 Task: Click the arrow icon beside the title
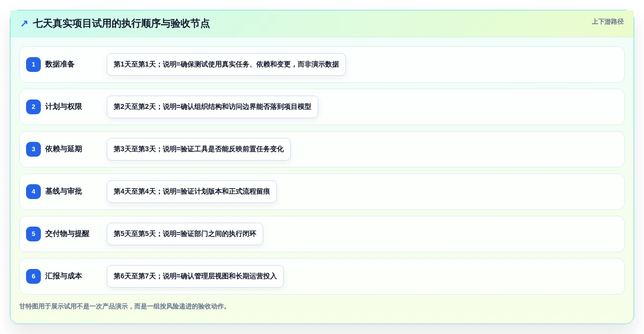click(24, 23)
